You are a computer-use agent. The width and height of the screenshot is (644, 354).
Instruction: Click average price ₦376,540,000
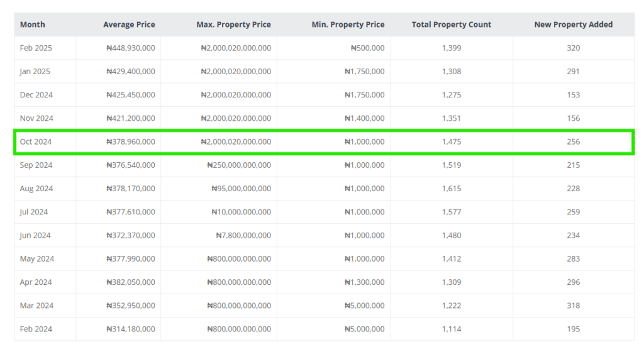click(131, 165)
